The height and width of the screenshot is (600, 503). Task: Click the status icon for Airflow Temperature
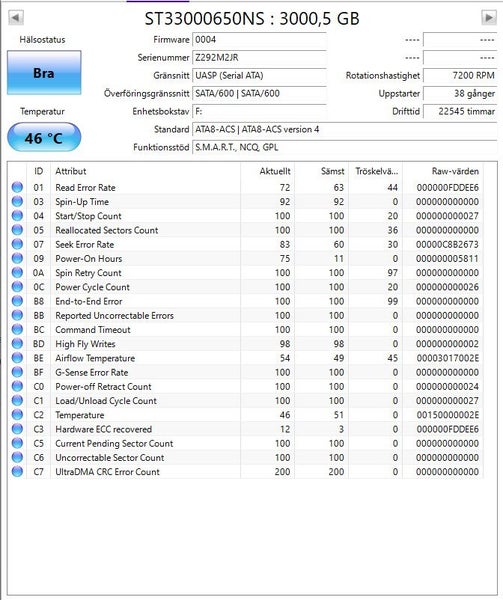17,358
